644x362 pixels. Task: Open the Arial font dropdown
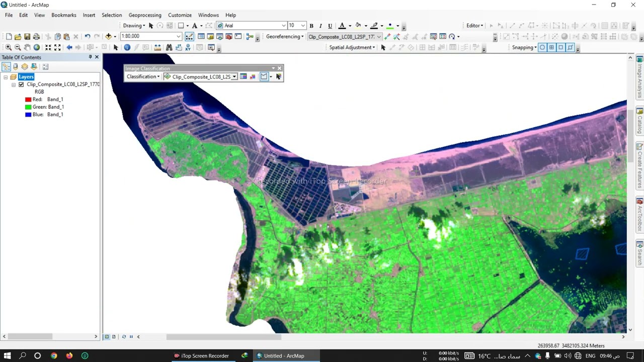(x=283, y=26)
